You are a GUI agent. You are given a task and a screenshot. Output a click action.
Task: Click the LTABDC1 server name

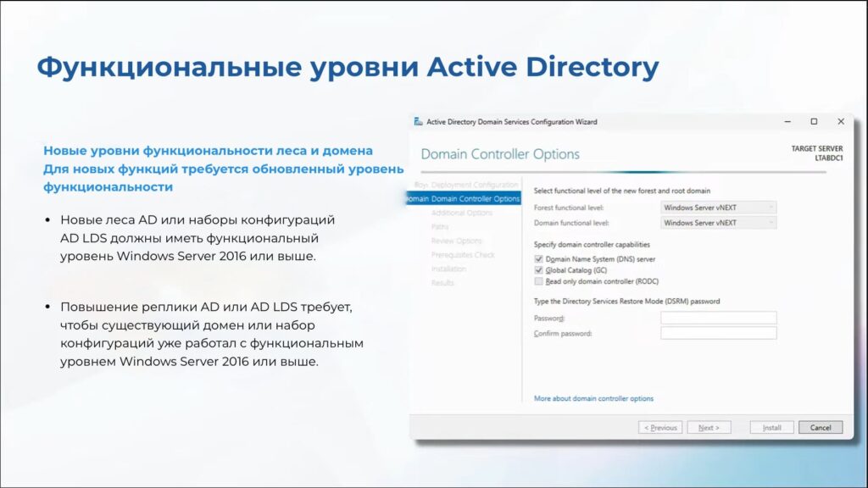(829, 158)
